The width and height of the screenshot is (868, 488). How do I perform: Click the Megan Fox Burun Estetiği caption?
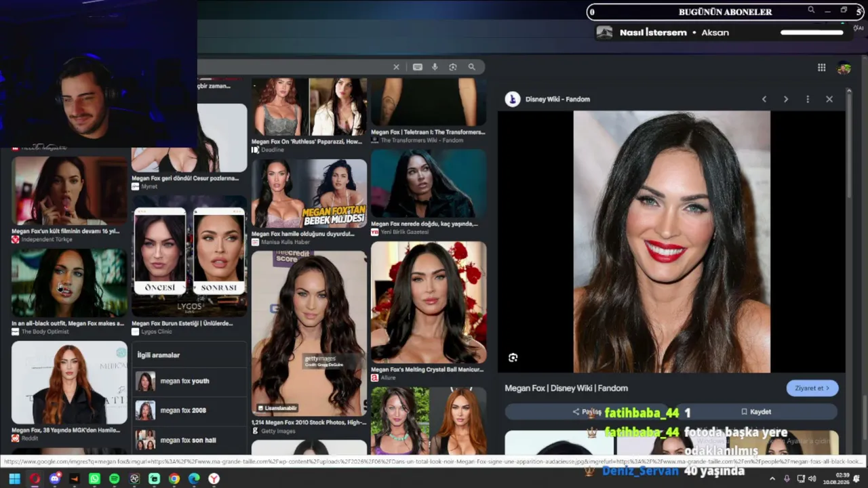[x=182, y=323]
